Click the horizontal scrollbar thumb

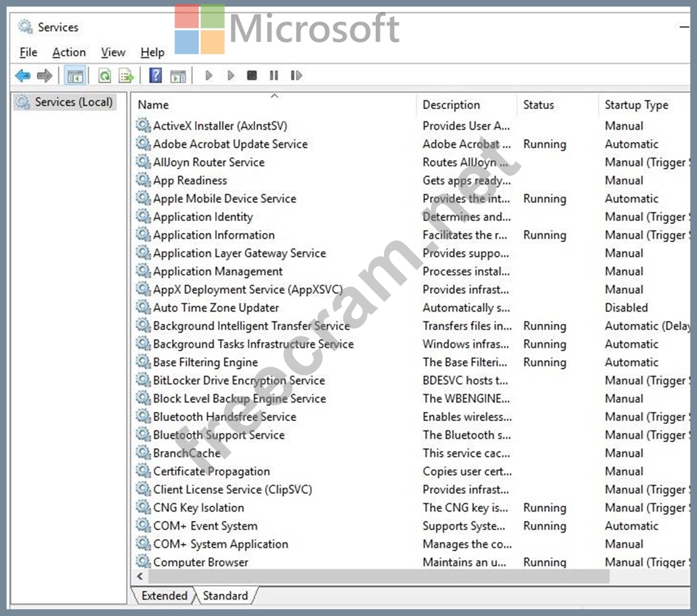[x=379, y=577]
